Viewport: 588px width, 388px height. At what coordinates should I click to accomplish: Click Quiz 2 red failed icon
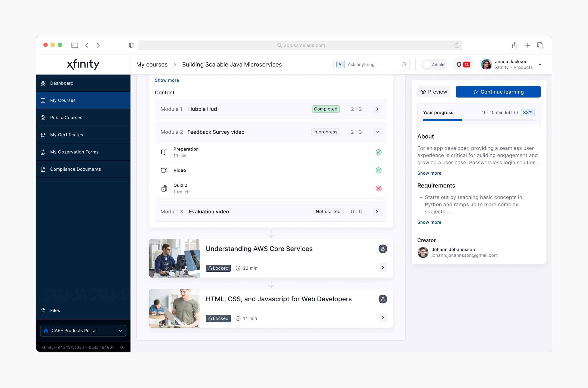pyautogui.click(x=378, y=189)
